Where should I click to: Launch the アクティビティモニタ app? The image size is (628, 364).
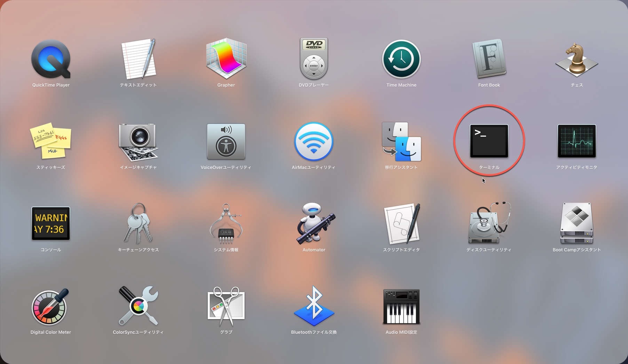pyautogui.click(x=577, y=141)
